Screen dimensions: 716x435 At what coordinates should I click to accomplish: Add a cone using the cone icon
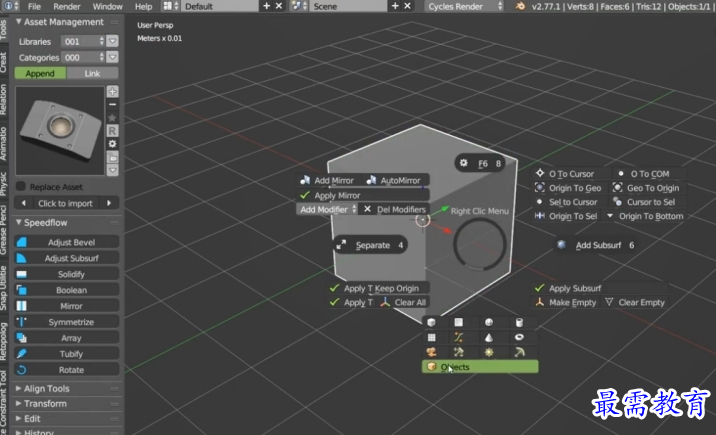pos(489,337)
